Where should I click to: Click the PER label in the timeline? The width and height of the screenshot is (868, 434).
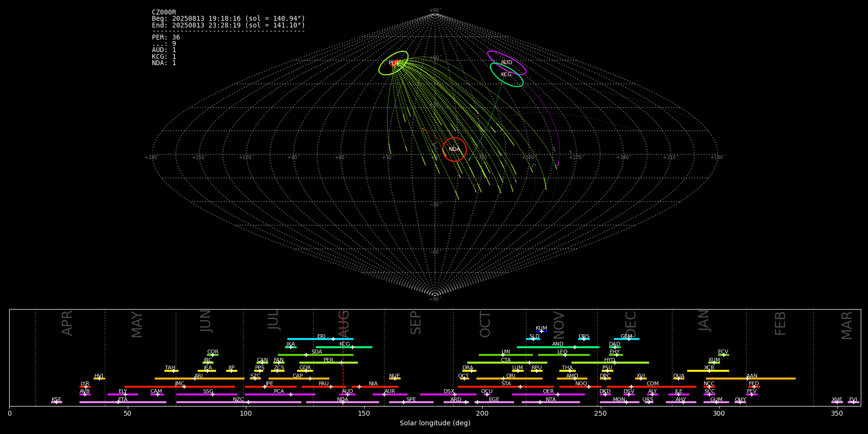point(328,360)
